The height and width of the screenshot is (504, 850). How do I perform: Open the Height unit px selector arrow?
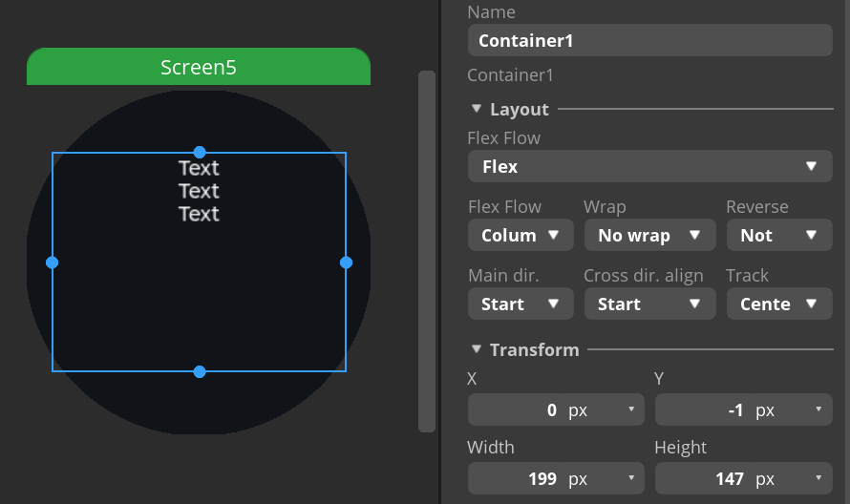pos(818,478)
